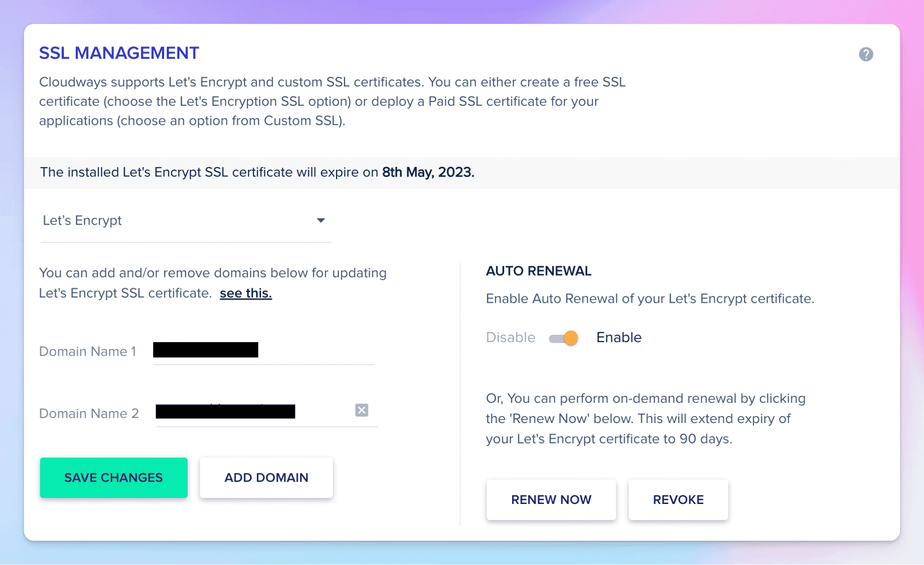Viewport: 924px width, 565px height.
Task: Click the "Domain Name 2" label
Action: tap(89, 413)
